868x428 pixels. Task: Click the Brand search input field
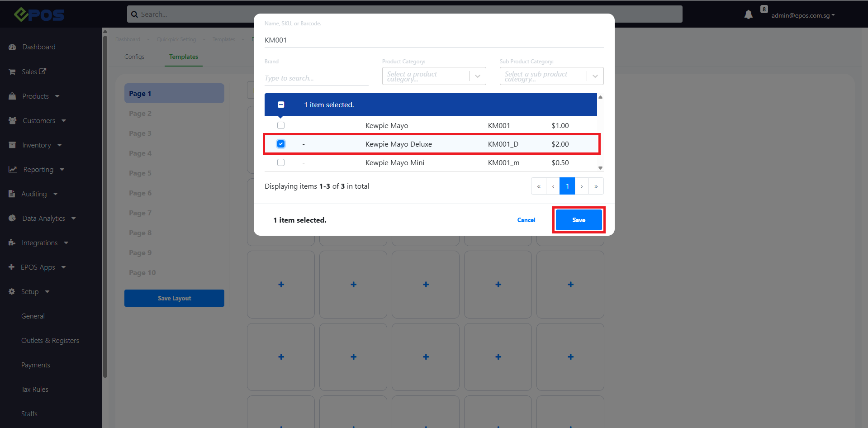[x=316, y=78]
